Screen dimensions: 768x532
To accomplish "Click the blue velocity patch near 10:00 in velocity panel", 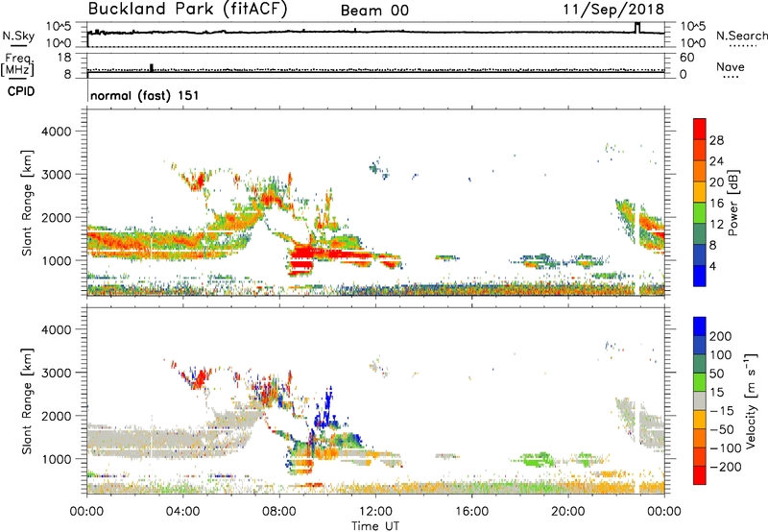I will pyautogui.click(x=325, y=409).
